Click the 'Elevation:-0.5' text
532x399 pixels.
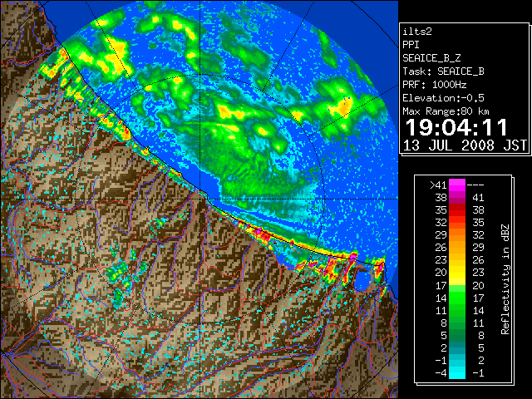point(443,98)
